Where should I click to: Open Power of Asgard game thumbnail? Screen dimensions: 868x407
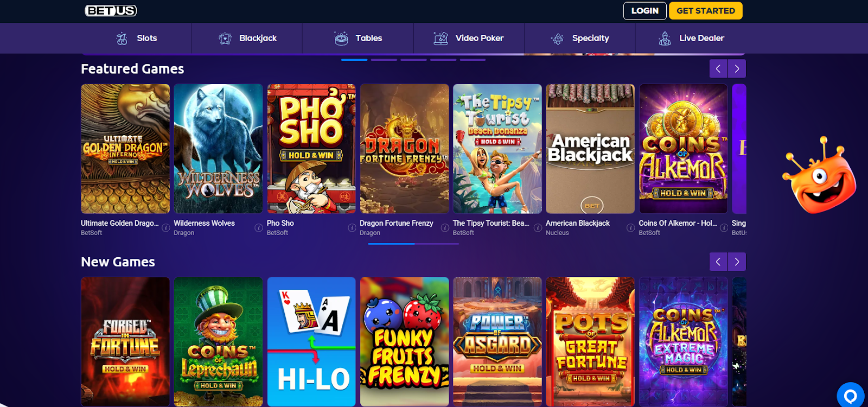(497, 342)
